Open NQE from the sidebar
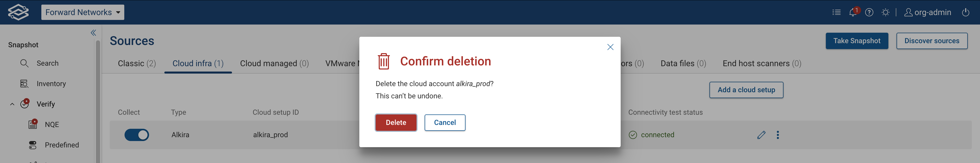Screen dimensions: 980x163 click(x=52, y=124)
